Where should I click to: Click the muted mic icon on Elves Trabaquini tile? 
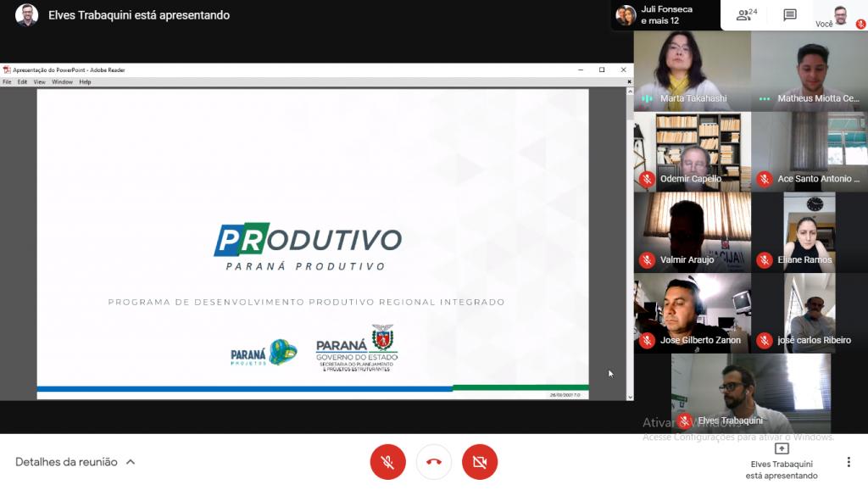click(x=685, y=420)
